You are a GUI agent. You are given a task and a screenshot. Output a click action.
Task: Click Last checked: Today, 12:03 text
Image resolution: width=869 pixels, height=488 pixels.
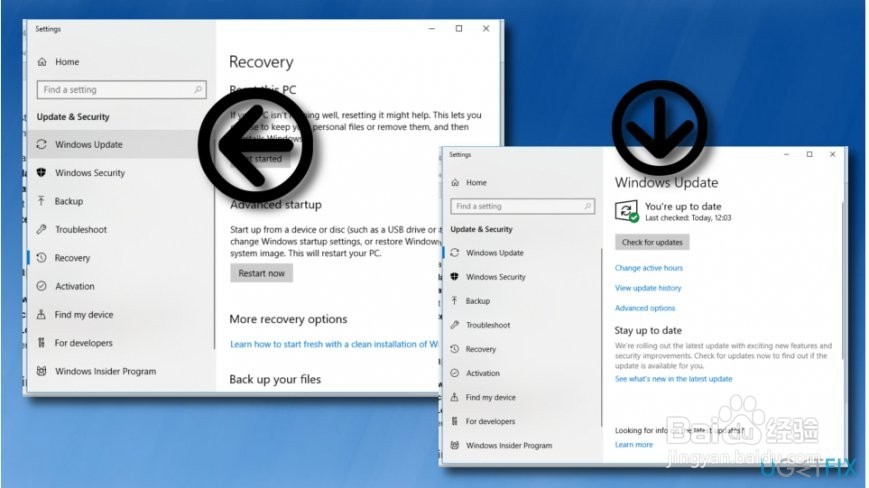coord(688,218)
